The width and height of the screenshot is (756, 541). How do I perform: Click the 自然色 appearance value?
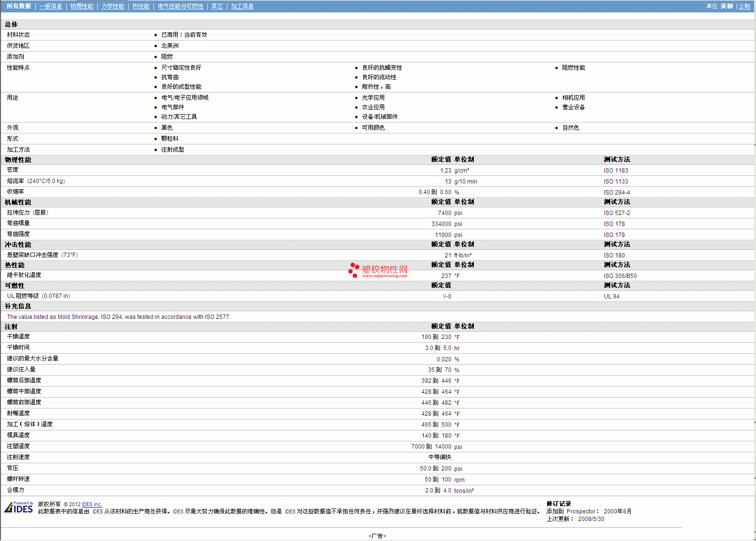pos(571,128)
